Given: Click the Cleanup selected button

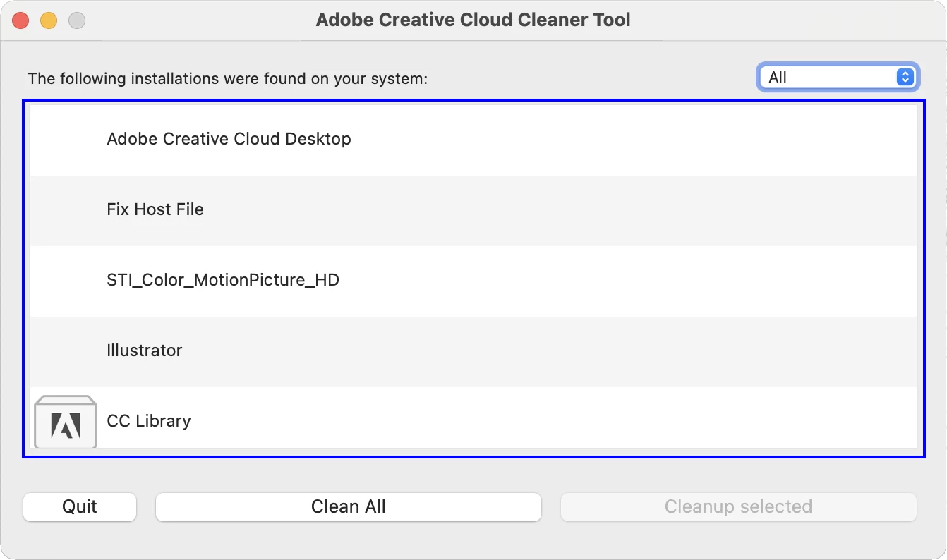Looking at the screenshot, I should (738, 507).
